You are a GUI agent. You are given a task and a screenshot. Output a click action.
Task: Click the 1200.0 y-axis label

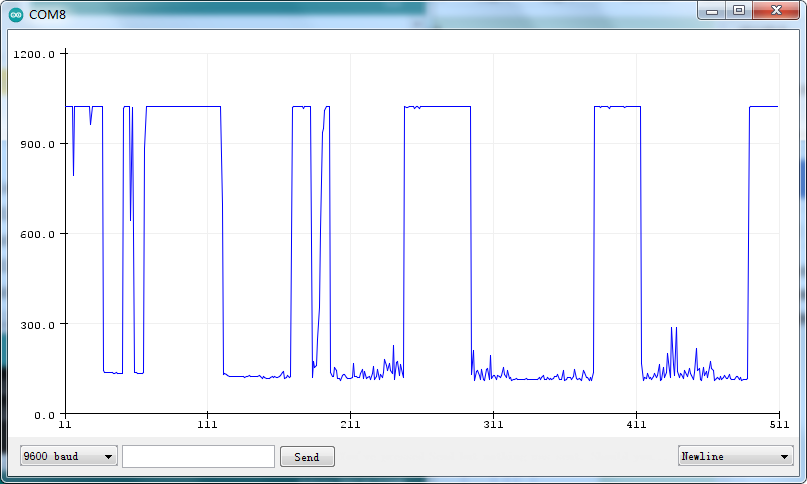34,55
